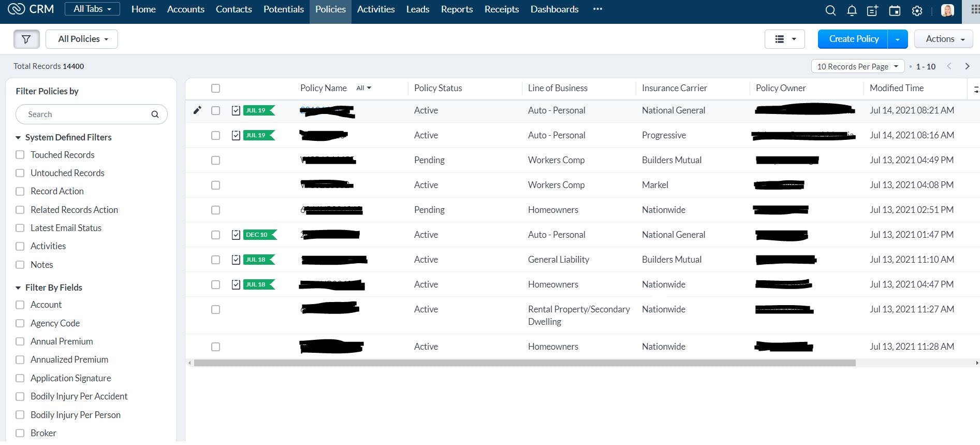Open the All Policies view dropdown
This screenshot has height=445, width=980.
[82, 39]
